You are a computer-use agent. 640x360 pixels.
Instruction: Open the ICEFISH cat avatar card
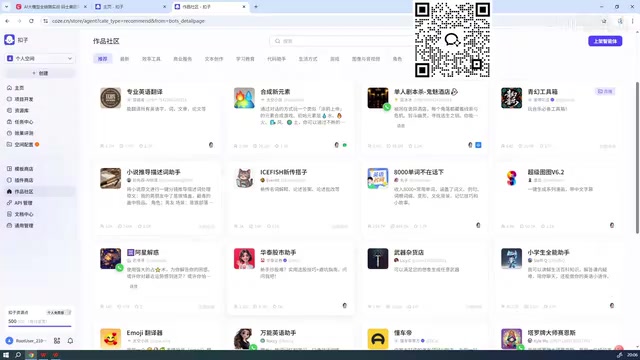pyautogui.click(x=291, y=198)
